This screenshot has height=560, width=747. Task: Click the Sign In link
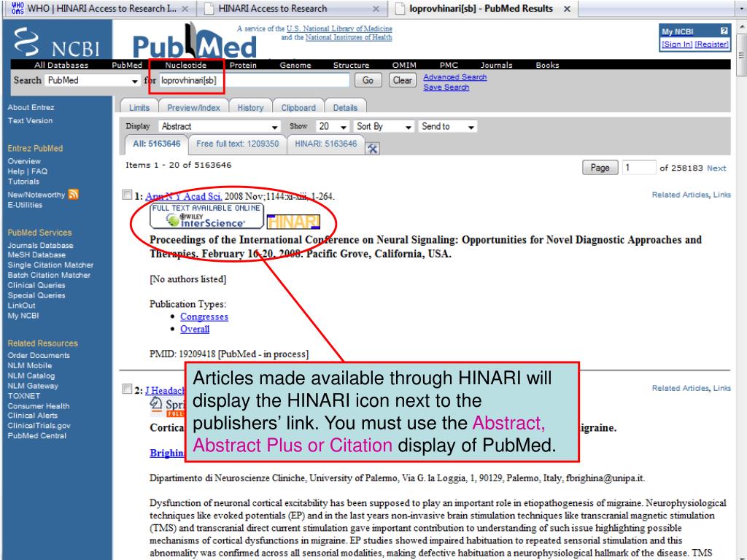(x=677, y=44)
